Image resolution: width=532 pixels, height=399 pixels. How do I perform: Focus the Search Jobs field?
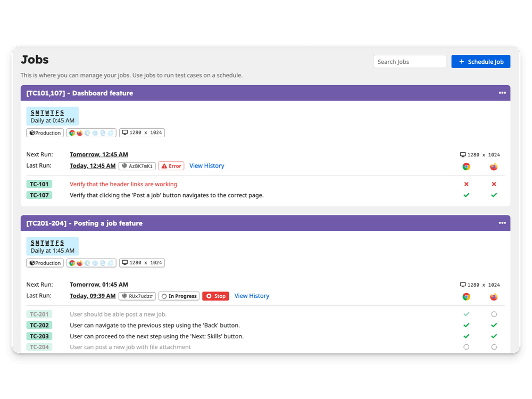tap(410, 62)
